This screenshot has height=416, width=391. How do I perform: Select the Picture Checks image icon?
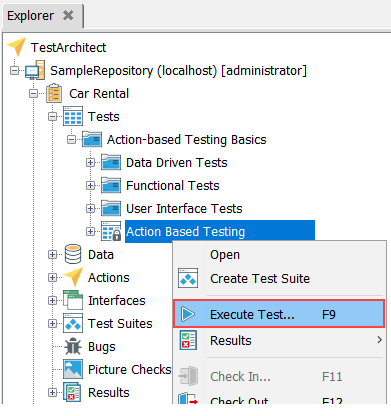pyautogui.click(x=73, y=369)
